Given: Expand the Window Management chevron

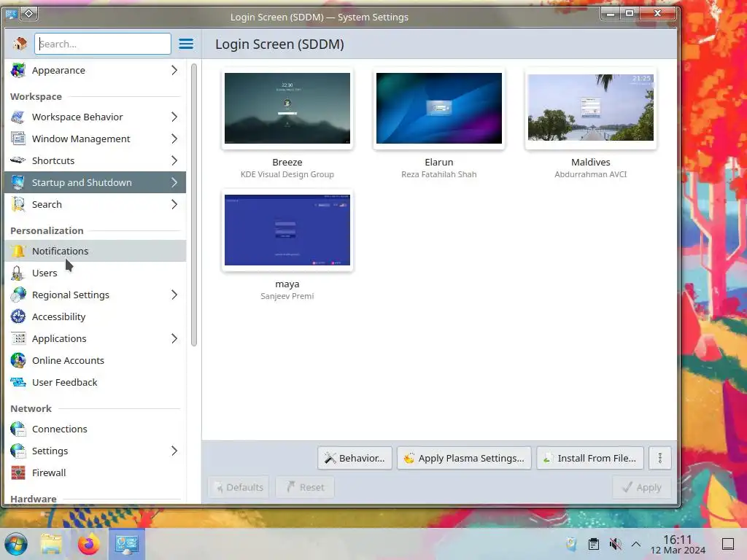Looking at the screenshot, I should click(174, 139).
